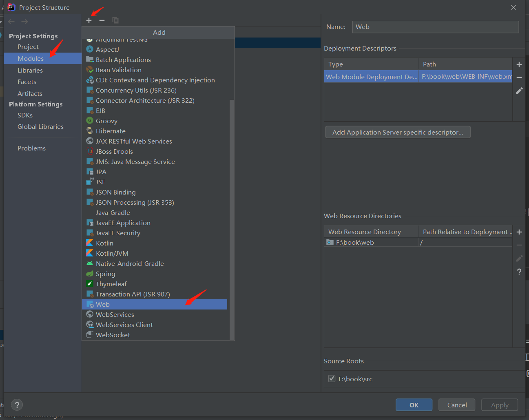529x420 pixels.
Task: Edit the Name field containing Web
Action: tap(435, 27)
